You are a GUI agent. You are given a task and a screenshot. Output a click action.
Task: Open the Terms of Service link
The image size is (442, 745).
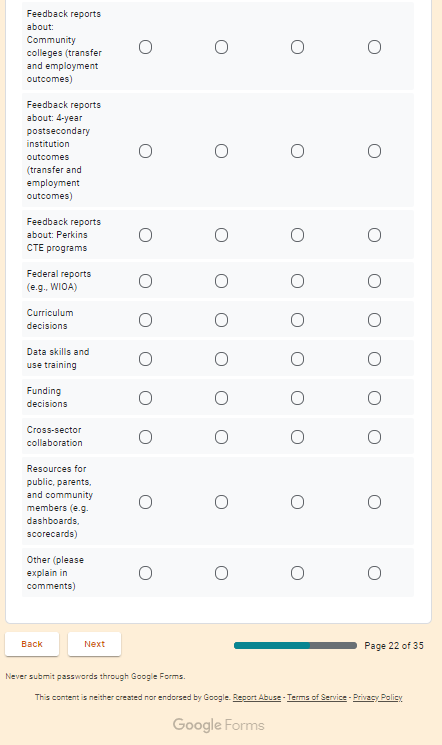click(x=317, y=697)
